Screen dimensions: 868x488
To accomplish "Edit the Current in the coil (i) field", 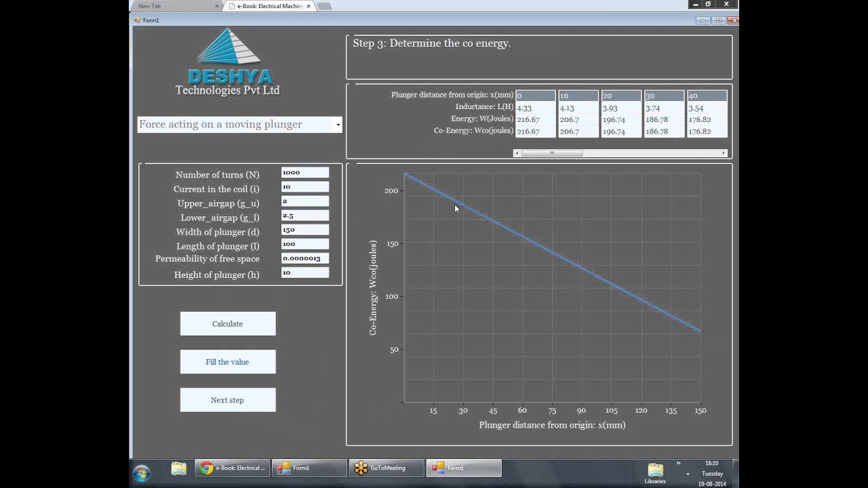I will [305, 187].
